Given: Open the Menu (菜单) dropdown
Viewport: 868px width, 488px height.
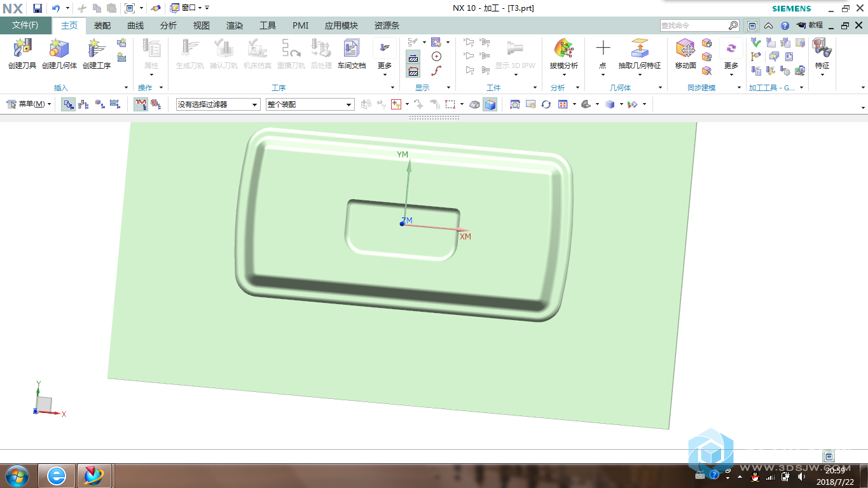Looking at the screenshot, I should click(x=29, y=104).
